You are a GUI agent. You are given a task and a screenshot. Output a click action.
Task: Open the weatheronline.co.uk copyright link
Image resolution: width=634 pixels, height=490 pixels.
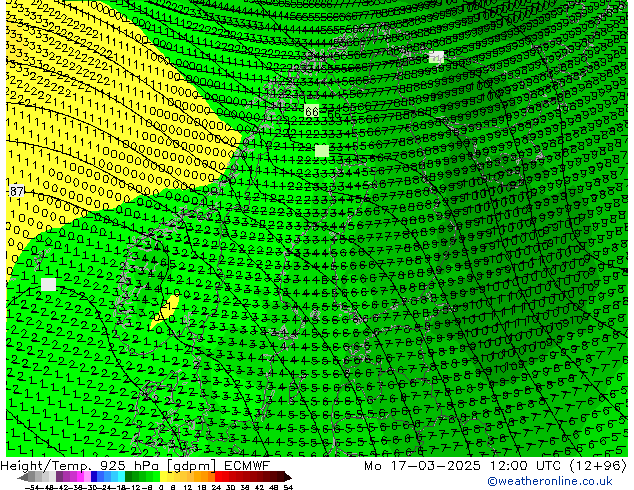pos(550,481)
